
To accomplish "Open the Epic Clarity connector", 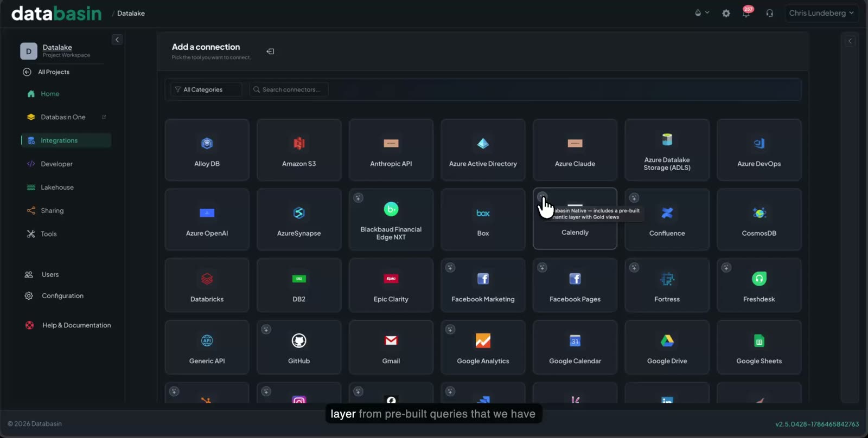I will tap(391, 285).
